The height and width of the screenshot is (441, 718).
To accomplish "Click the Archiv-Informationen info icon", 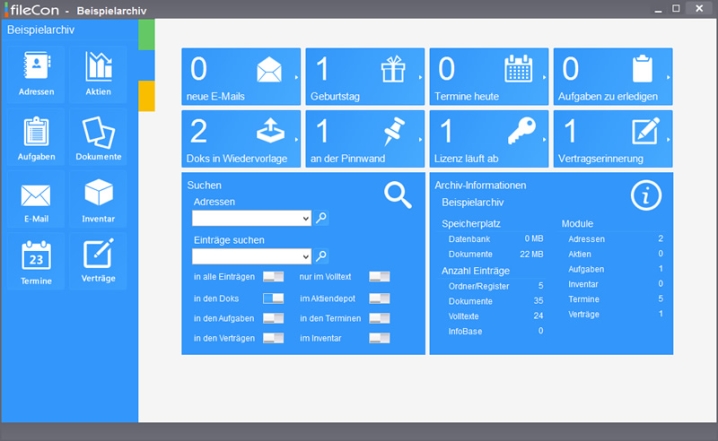I will point(646,195).
